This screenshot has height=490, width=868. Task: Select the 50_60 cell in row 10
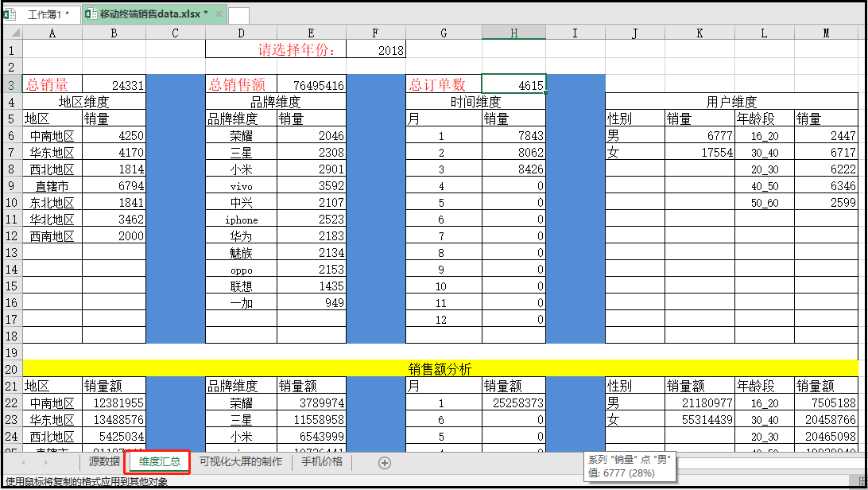click(765, 203)
